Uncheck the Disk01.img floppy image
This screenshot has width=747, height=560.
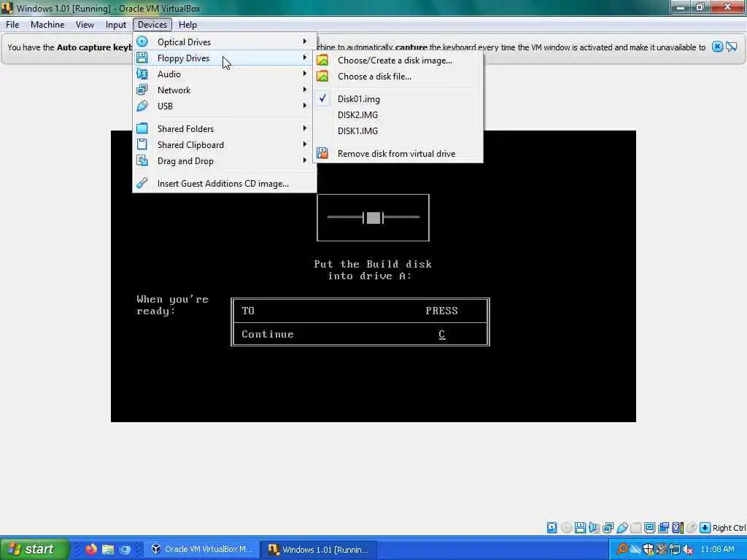coord(398,98)
